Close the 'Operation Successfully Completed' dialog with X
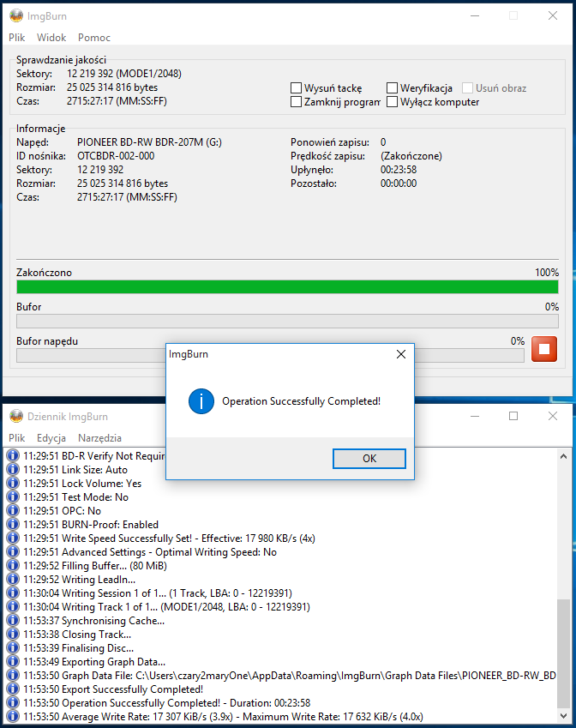Image resolution: width=576 pixels, height=728 pixels. (x=401, y=354)
